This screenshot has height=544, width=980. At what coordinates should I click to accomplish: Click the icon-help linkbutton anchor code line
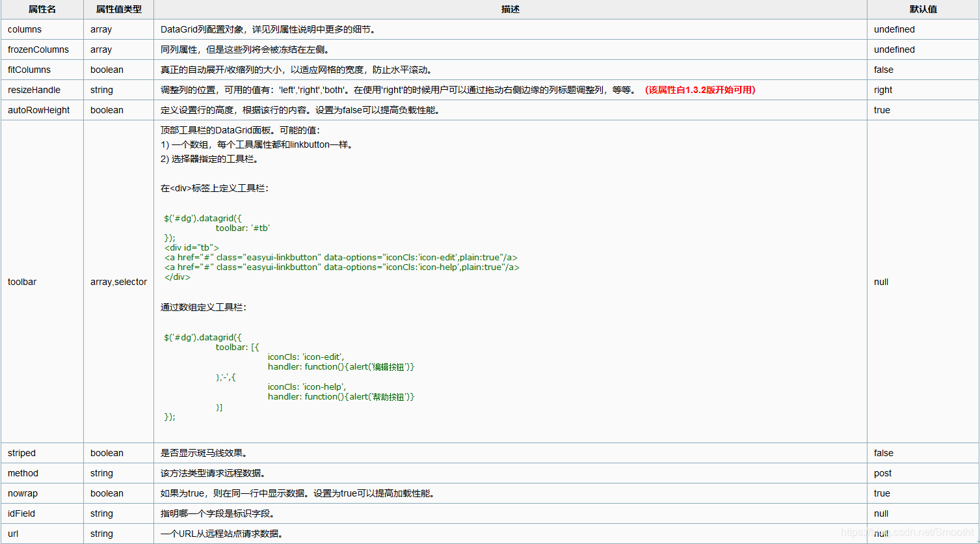tap(342, 267)
